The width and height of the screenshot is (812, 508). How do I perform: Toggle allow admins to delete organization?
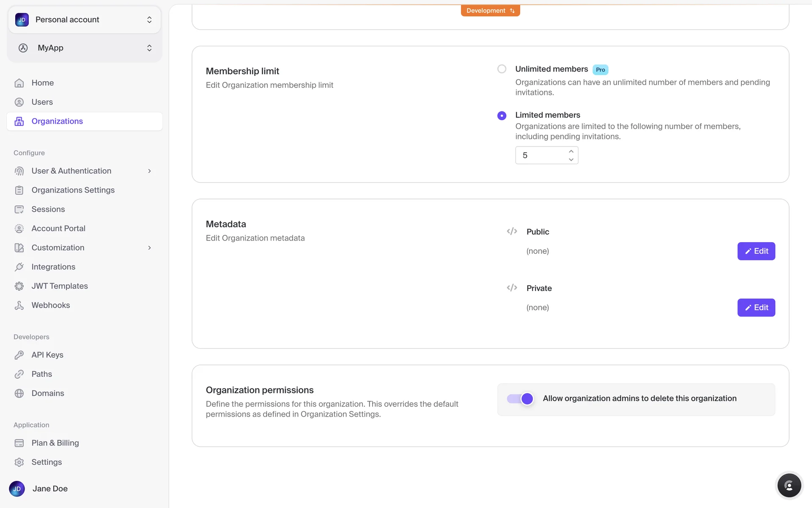pyautogui.click(x=520, y=399)
